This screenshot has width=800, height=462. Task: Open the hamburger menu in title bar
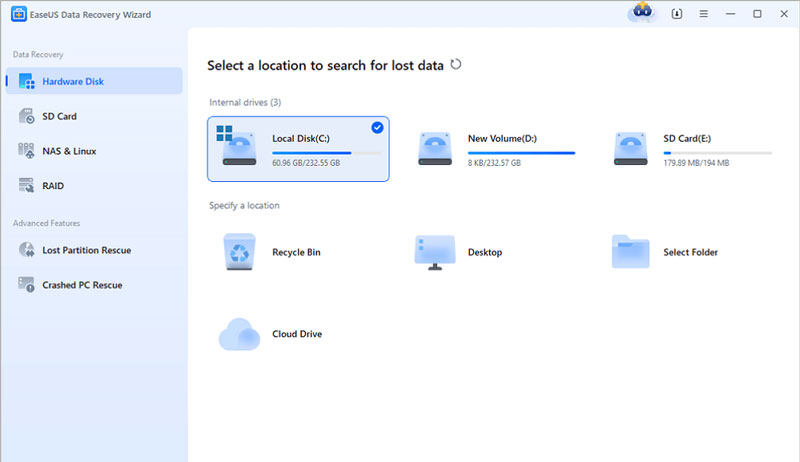(704, 14)
